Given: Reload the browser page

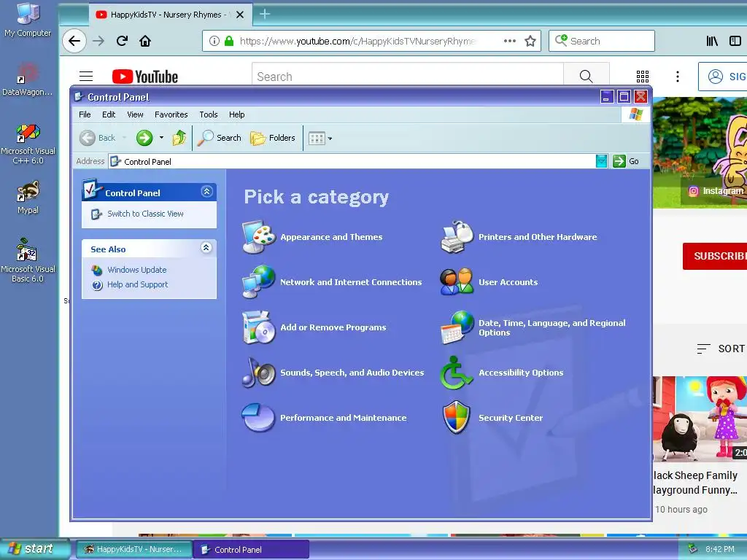Looking at the screenshot, I should coord(122,41).
